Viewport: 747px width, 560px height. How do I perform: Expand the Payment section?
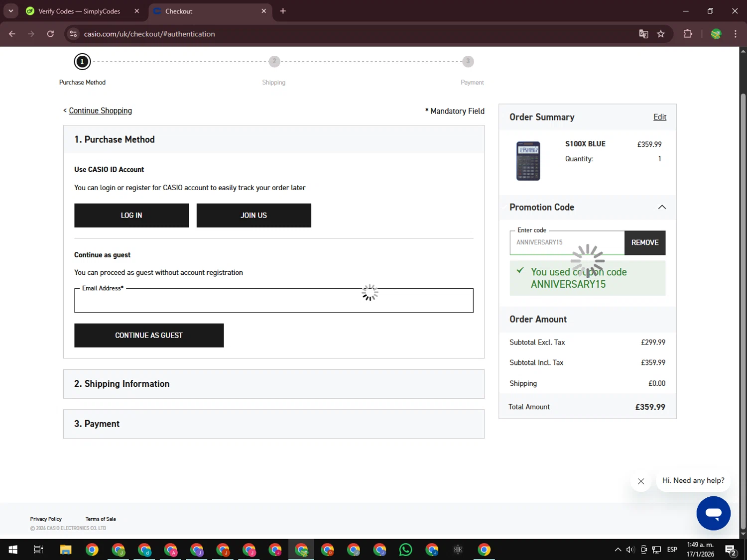click(273, 424)
